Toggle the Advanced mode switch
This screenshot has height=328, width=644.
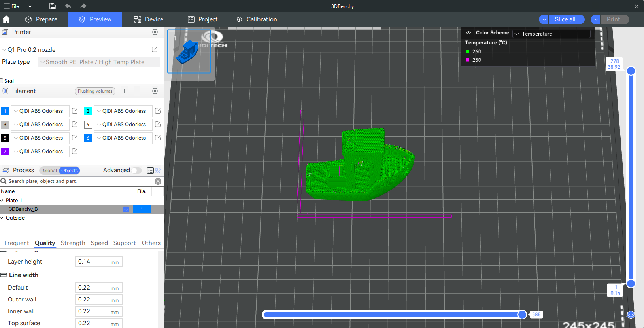pyautogui.click(x=136, y=170)
